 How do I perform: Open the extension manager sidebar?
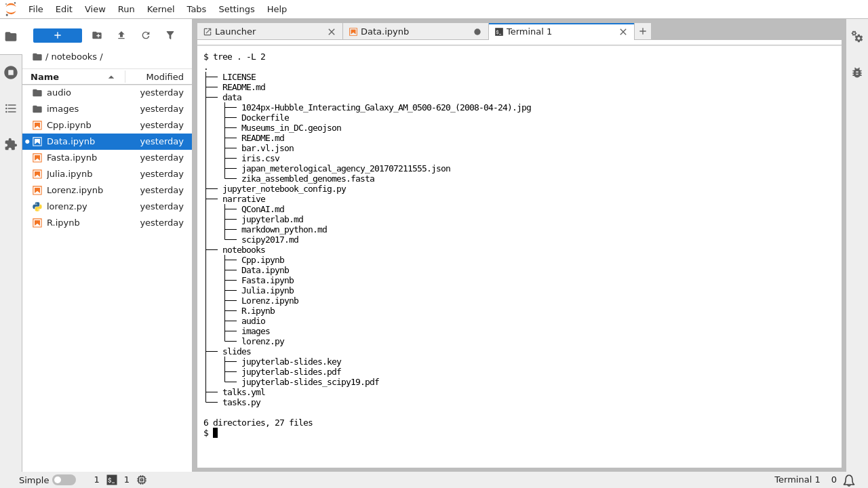click(x=11, y=143)
